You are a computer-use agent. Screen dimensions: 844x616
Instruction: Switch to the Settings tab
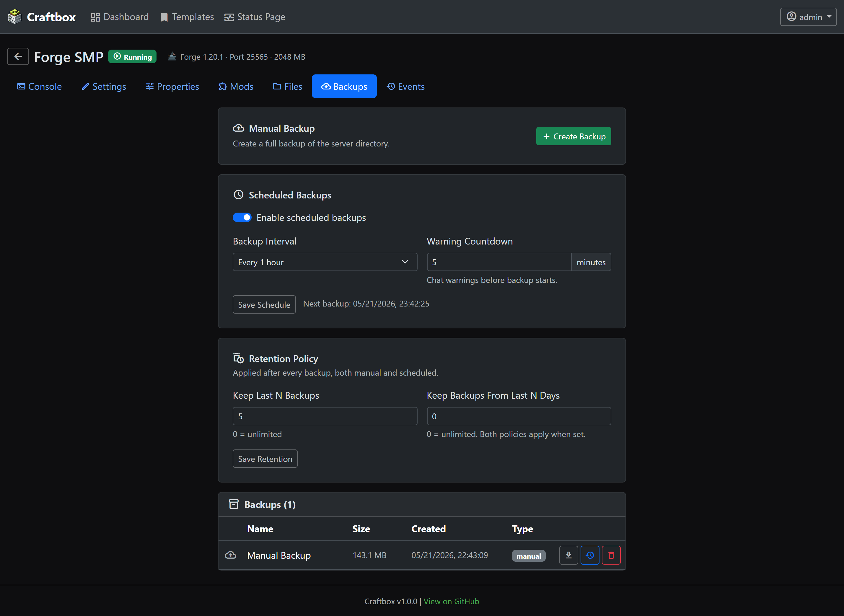104,87
